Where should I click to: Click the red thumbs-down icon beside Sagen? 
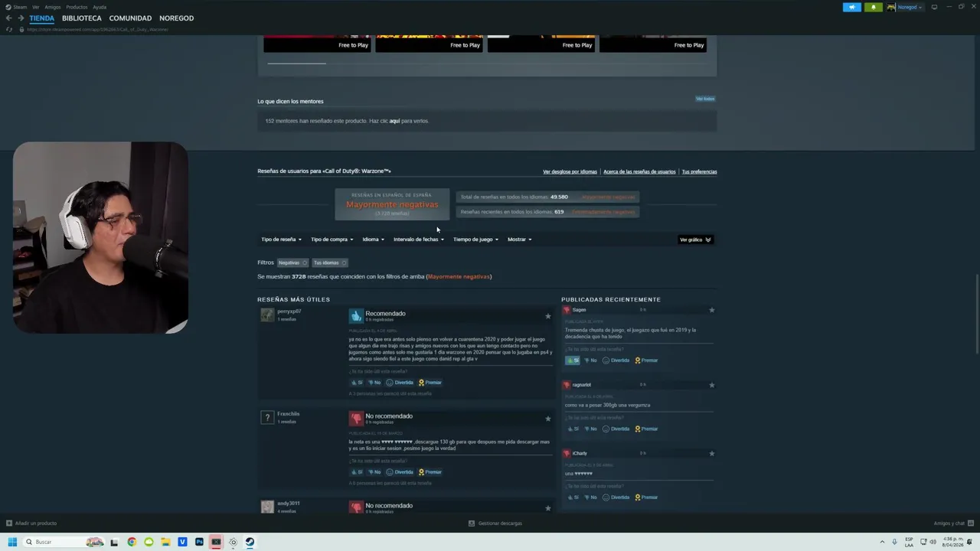click(x=567, y=310)
